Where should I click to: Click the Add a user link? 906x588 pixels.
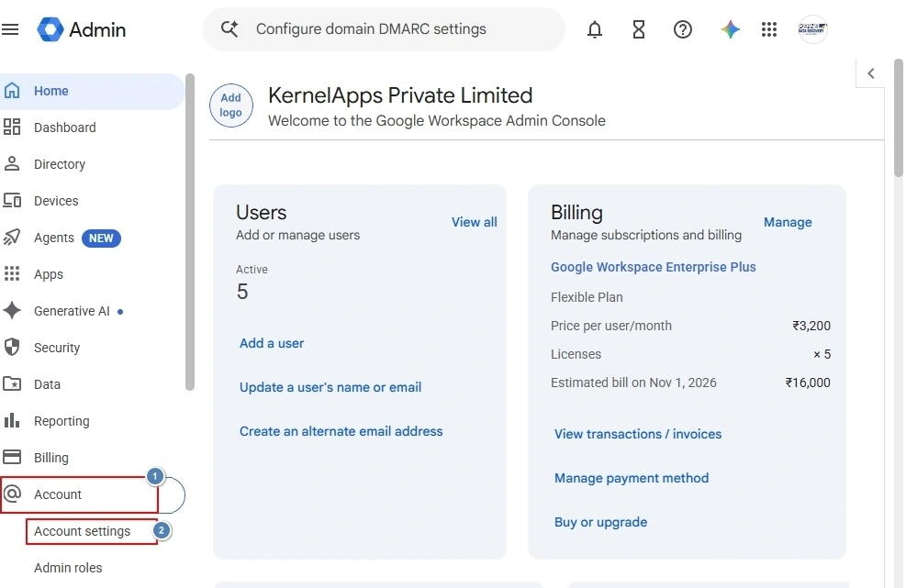click(272, 343)
